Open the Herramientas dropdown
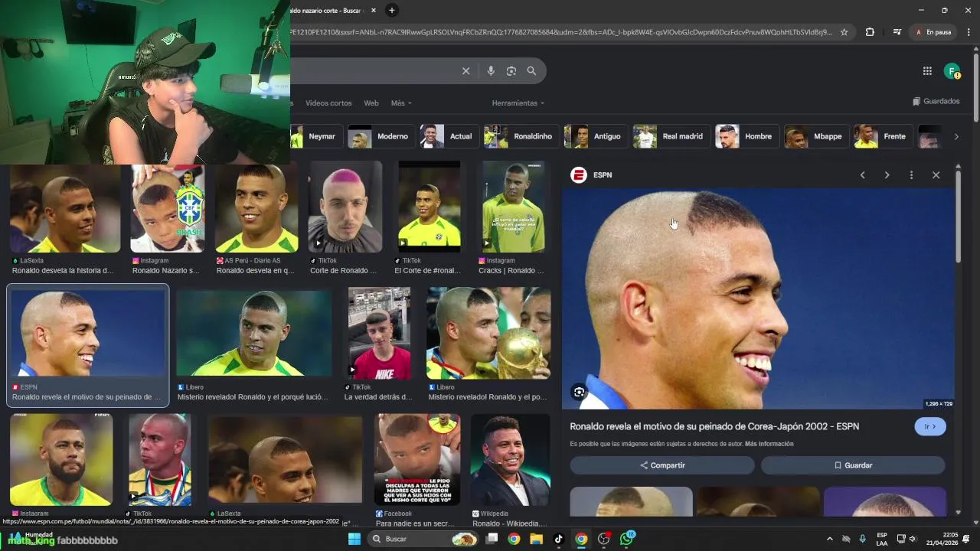The width and height of the screenshot is (980, 551). tap(518, 103)
